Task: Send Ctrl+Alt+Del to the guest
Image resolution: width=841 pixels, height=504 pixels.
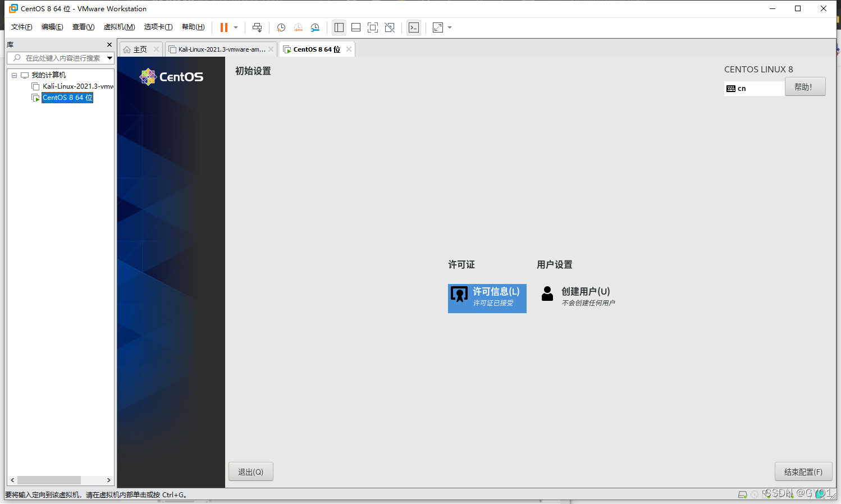Action: [x=257, y=27]
